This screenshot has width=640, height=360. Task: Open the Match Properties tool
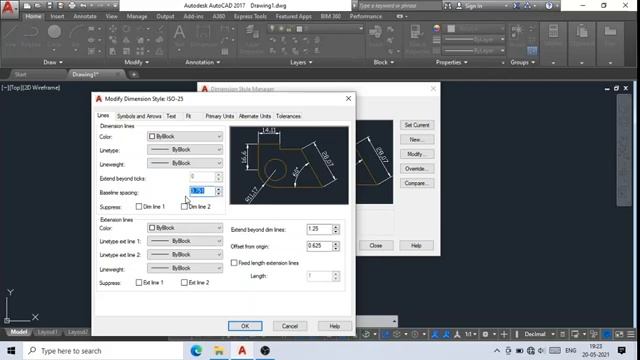415,39
